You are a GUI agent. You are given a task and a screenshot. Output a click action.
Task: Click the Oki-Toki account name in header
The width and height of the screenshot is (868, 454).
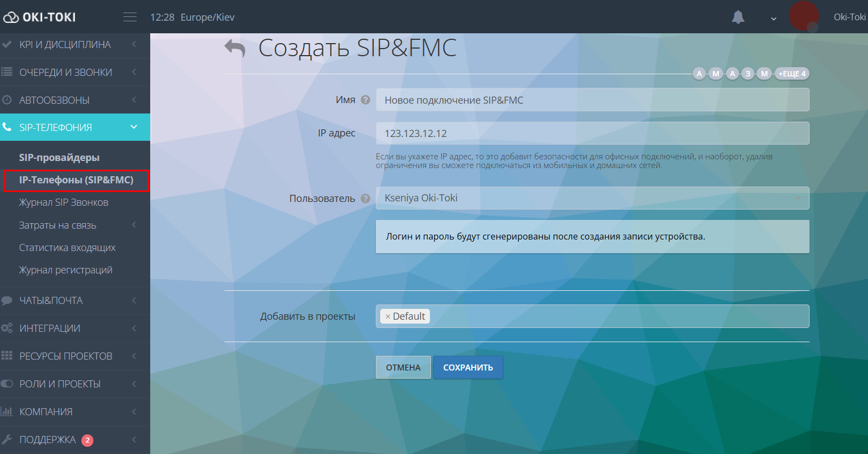849,17
